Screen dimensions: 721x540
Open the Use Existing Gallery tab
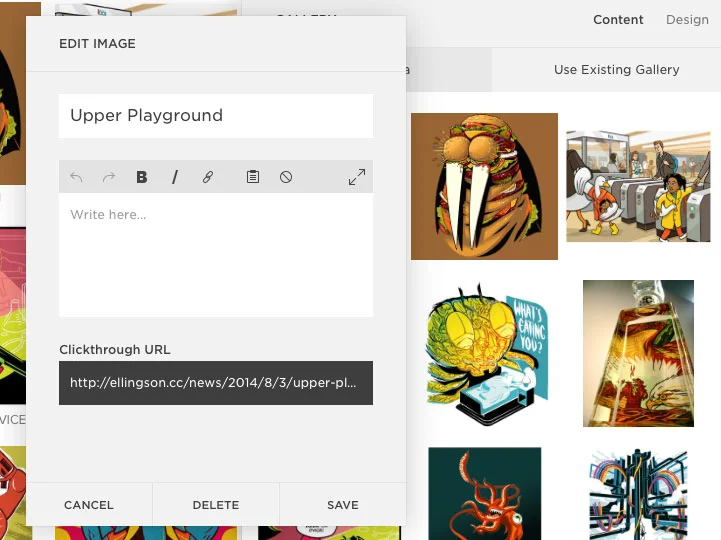[x=617, y=69]
